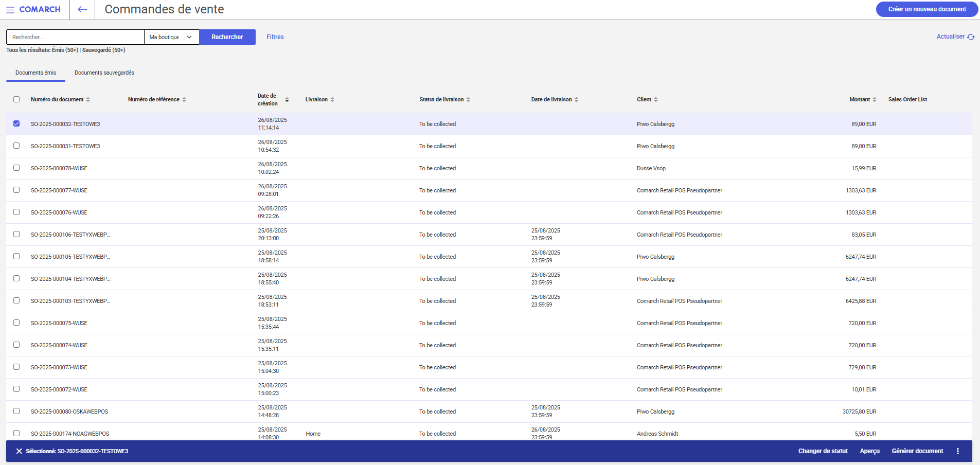Click Créer un nouveau document button

[926, 9]
